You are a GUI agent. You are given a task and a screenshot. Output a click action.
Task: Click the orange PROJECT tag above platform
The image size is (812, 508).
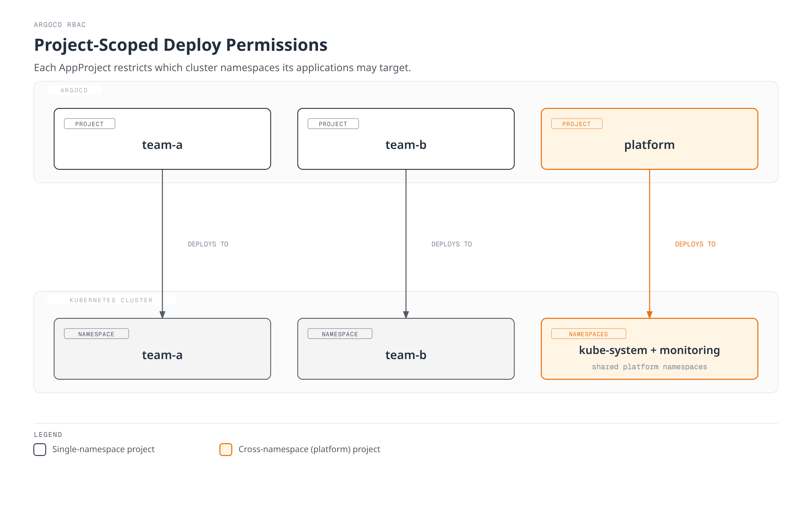(x=577, y=124)
